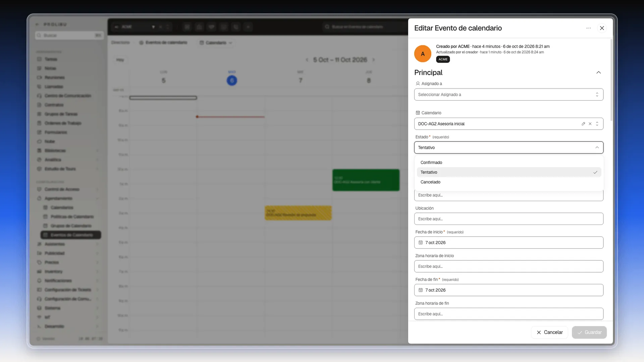Click the yellow event in background calendar

pos(298,213)
